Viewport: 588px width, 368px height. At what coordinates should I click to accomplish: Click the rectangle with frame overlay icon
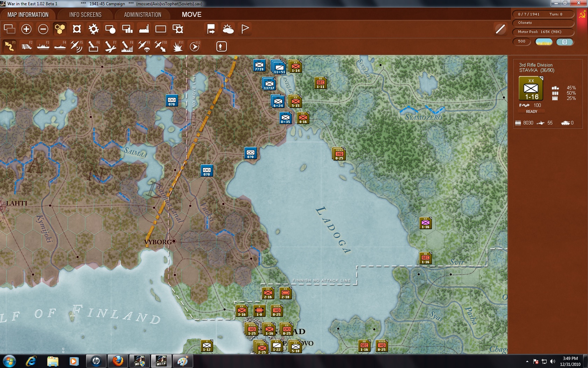point(177,29)
